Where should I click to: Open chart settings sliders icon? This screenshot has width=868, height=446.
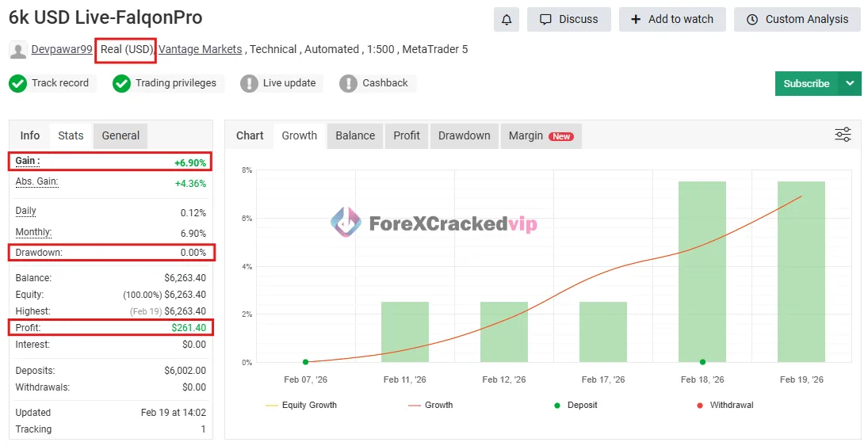(x=843, y=135)
